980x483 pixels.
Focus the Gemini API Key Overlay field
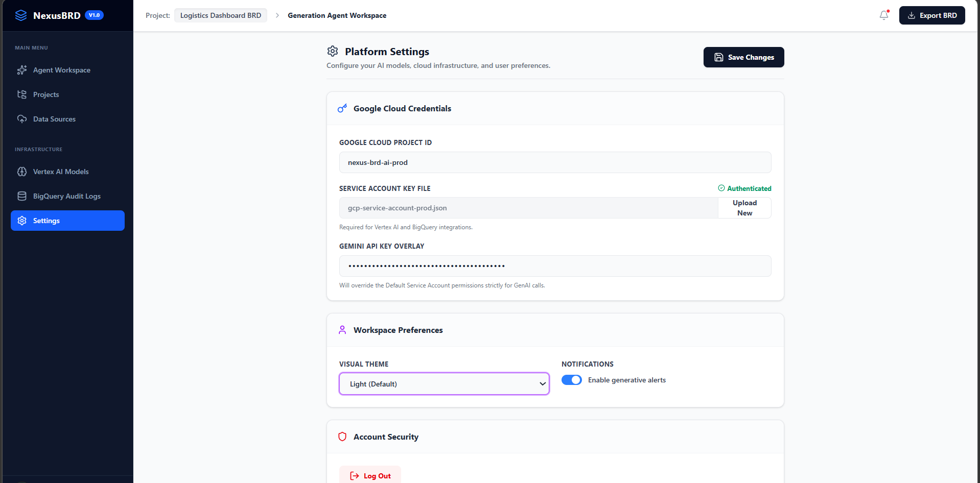(x=555, y=266)
